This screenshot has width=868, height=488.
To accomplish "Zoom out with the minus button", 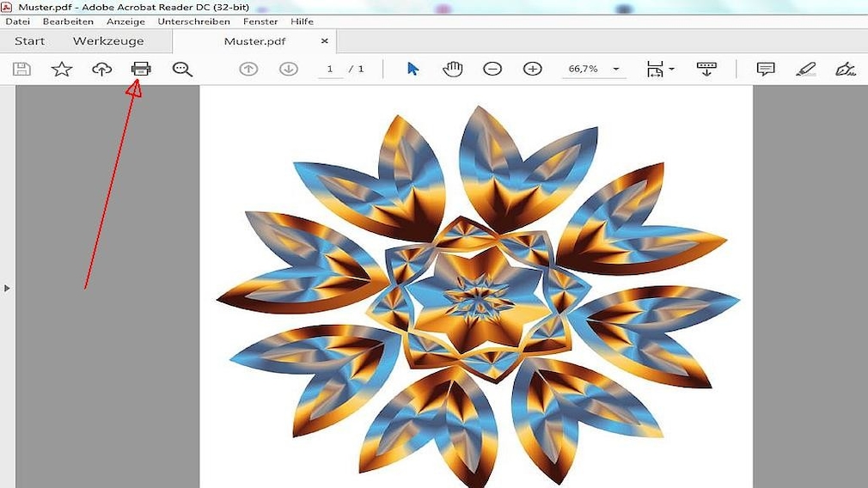I will point(492,69).
